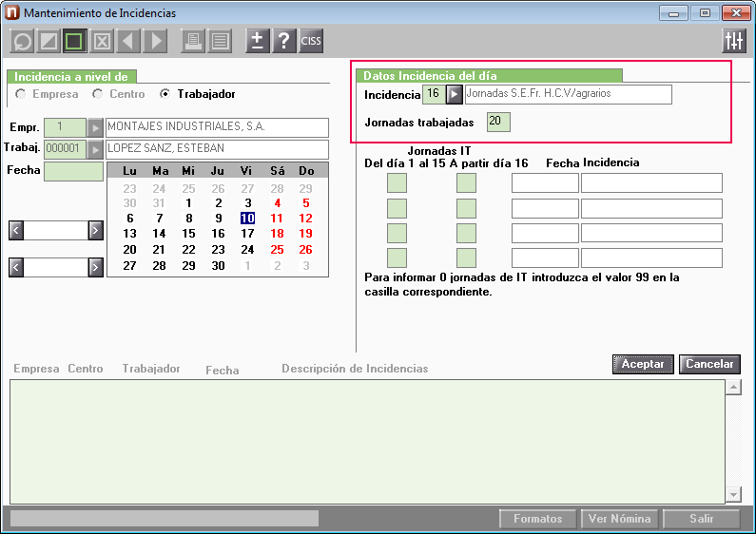Viewport: 756px width, 534px height.
Task: Select the green square new-record toolbar icon
Action: pos(75,41)
